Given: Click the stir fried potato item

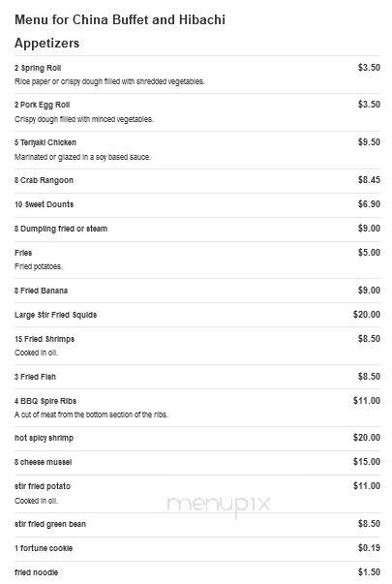Looking at the screenshot, I should (43, 486).
